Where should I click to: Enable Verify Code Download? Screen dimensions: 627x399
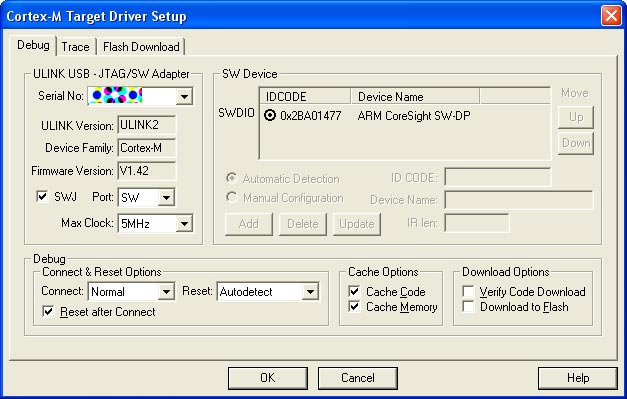(x=468, y=291)
